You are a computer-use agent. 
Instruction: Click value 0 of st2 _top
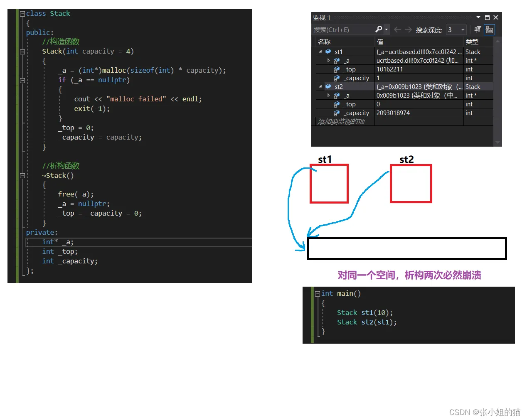[x=378, y=104]
